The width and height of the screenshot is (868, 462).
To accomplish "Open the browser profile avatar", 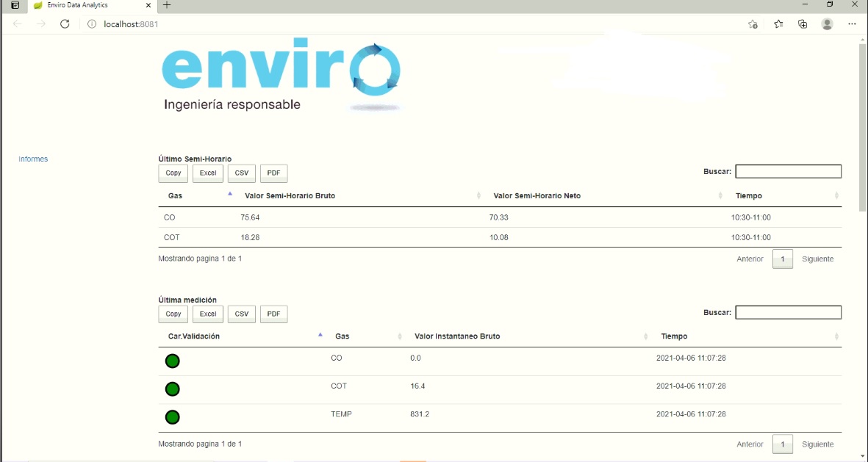I will [827, 24].
